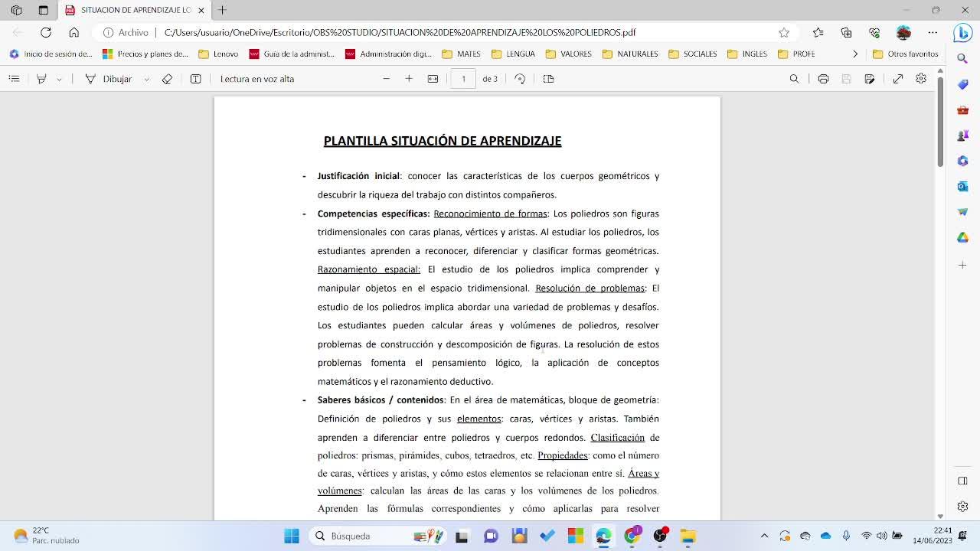Choose the add text tool
The image size is (980, 551).
tap(195, 79)
